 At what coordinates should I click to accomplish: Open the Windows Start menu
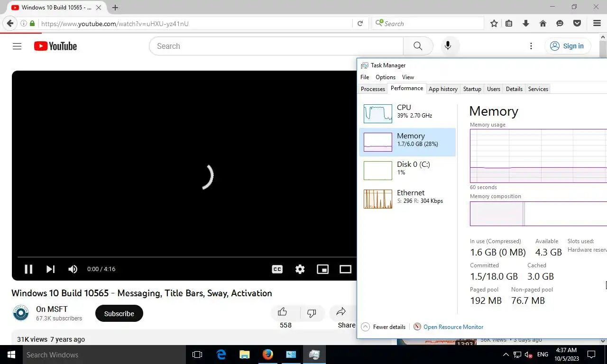click(x=11, y=355)
